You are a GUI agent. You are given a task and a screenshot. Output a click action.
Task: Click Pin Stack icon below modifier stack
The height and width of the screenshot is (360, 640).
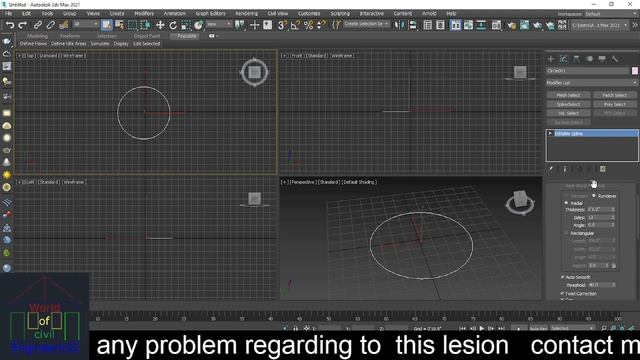[x=551, y=169]
